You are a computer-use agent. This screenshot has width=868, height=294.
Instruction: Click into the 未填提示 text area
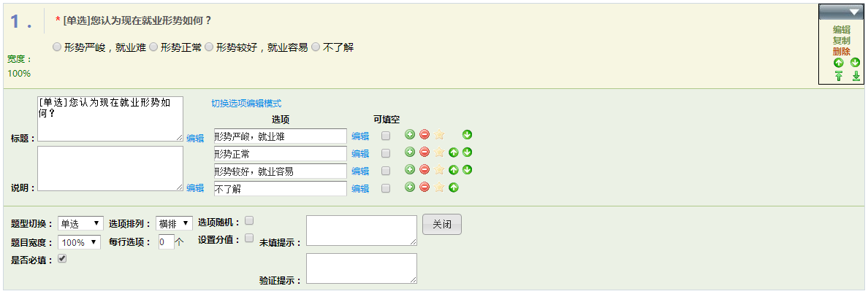click(x=362, y=231)
